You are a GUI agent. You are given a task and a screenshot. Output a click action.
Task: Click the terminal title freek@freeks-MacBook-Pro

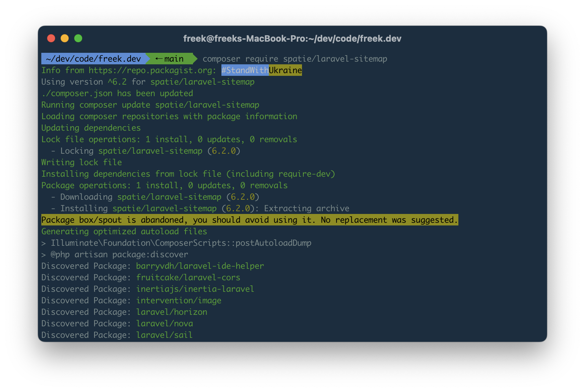[x=292, y=39]
